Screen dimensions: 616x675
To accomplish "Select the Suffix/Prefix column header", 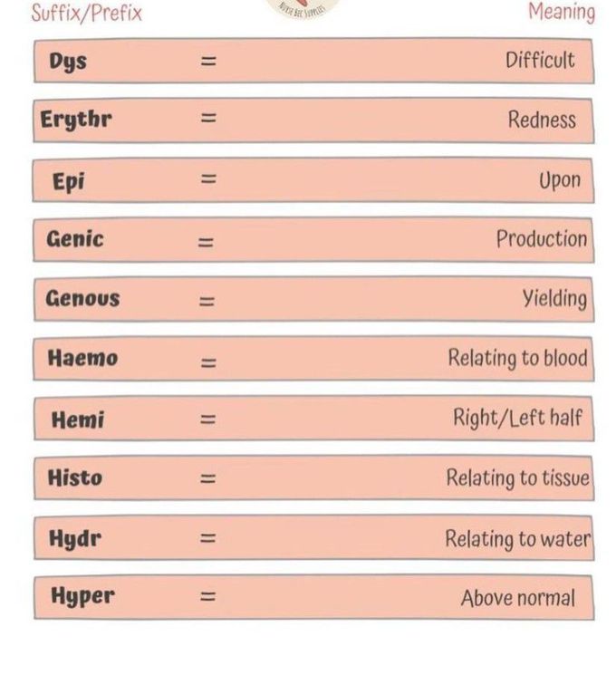I will click(x=87, y=14).
